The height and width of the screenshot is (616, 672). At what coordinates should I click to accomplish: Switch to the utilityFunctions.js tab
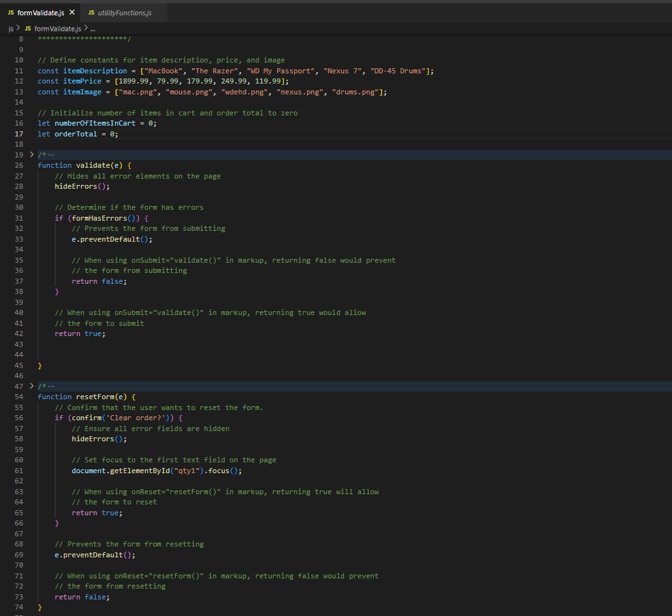click(124, 11)
